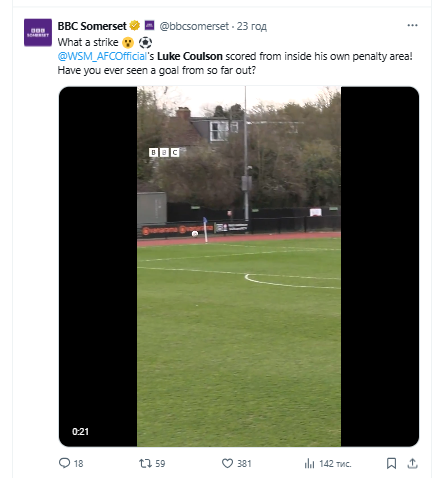Click the 142 тис. views count
The image size is (441, 478).
tap(335, 464)
